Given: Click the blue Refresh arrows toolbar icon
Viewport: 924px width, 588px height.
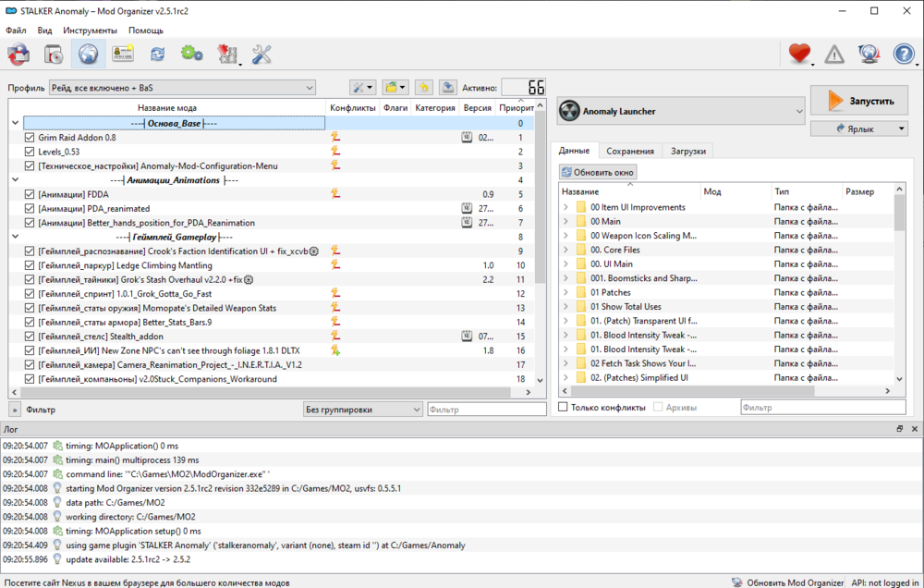Looking at the screenshot, I should pos(158,55).
